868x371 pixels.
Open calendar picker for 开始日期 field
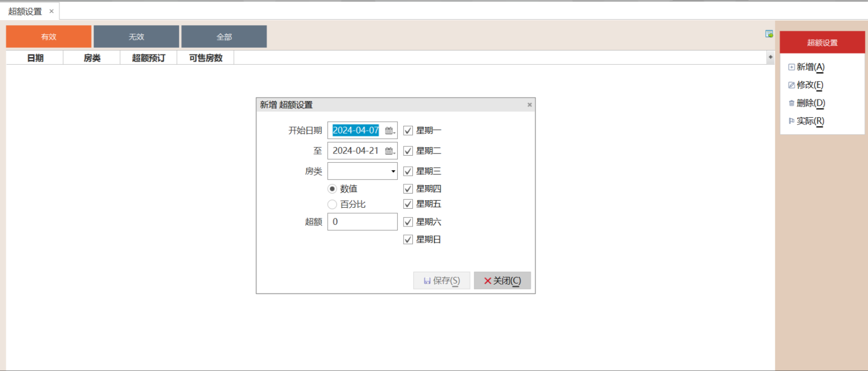(x=389, y=130)
